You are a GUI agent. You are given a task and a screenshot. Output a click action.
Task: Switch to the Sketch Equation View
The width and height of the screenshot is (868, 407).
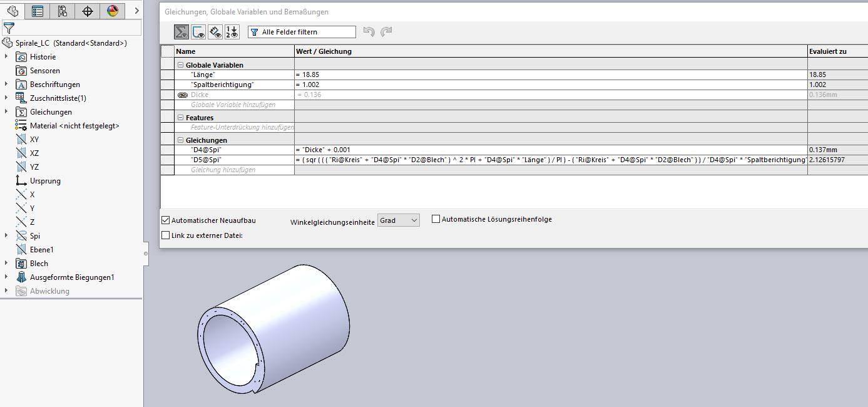(x=198, y=32)
